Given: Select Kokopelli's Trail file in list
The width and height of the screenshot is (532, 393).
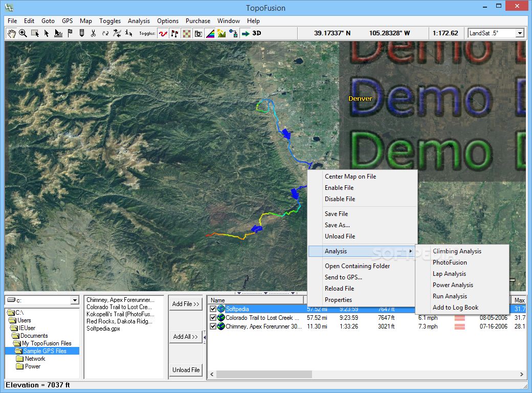Looking at the screenshot, I should click(x=120, y=314).
